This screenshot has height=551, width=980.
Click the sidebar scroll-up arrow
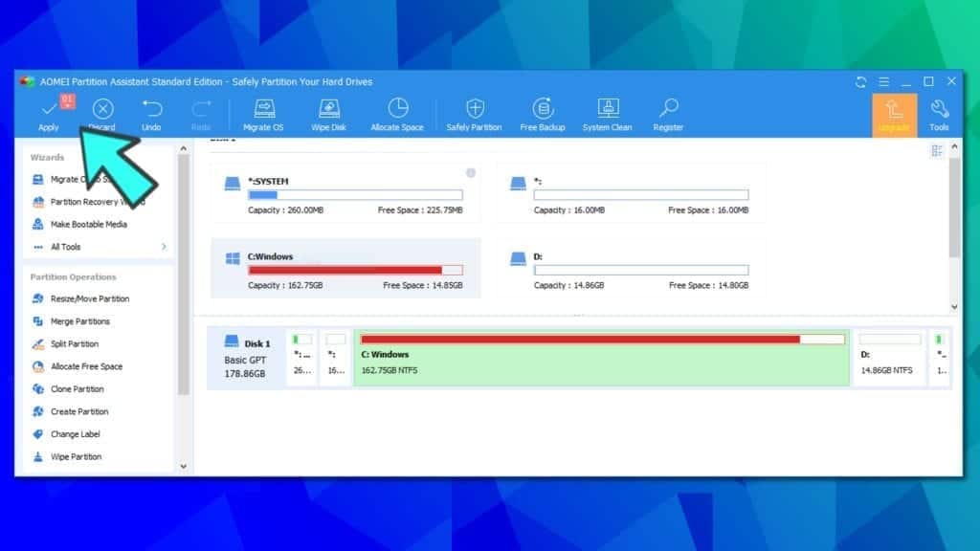(x=183, y=148)
